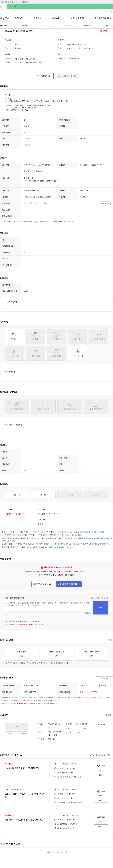Select the 주택자금 지원 welfare icon

(14, 353)
